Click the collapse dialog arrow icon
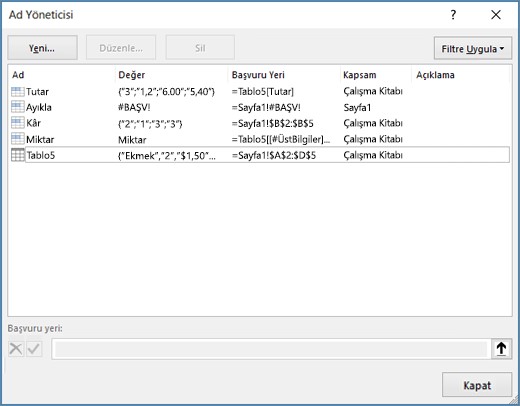 [x=501, y=349]
